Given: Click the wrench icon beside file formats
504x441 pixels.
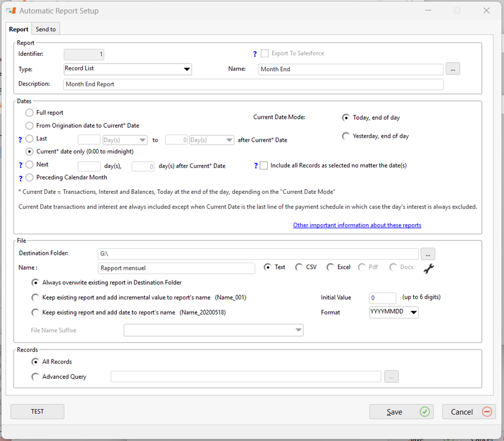Looking at the screenshot, I should point(429,268).
